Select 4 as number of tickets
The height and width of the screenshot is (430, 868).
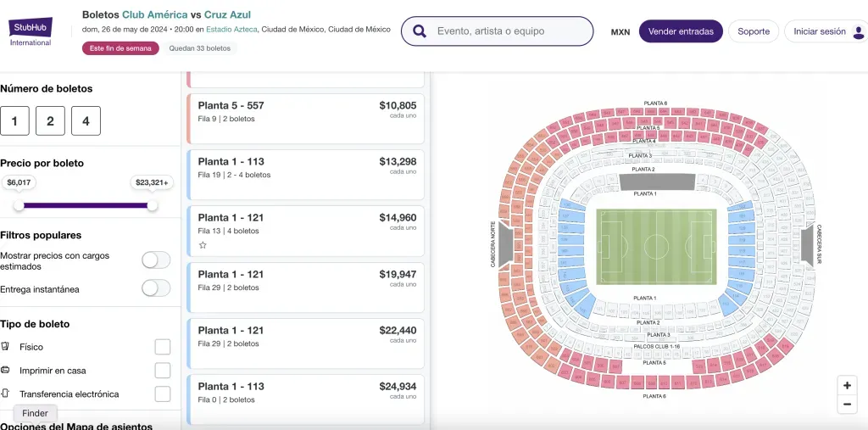click(x=86, y=121)
